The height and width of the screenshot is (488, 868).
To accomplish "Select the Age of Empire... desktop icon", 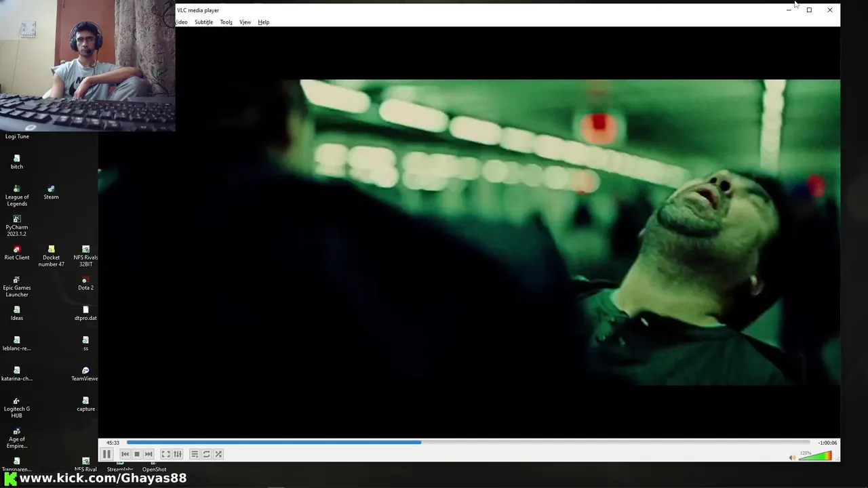I will click(x=17, y=438).
